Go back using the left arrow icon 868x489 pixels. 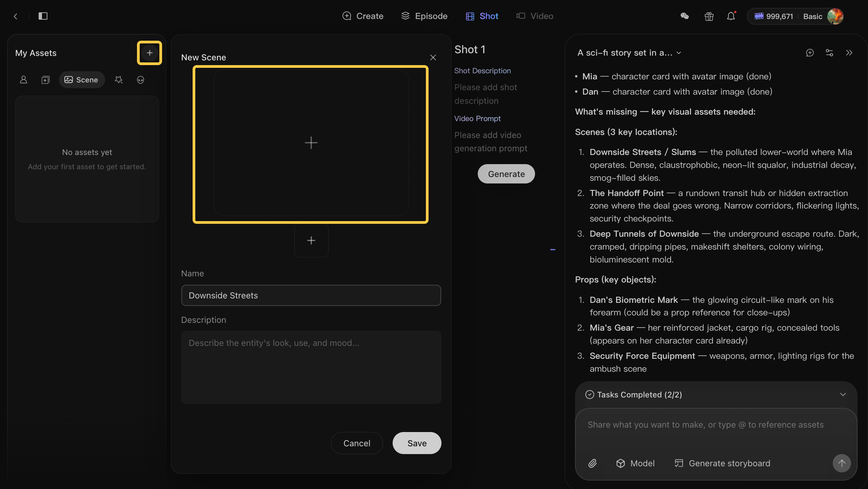click(15, 16)
